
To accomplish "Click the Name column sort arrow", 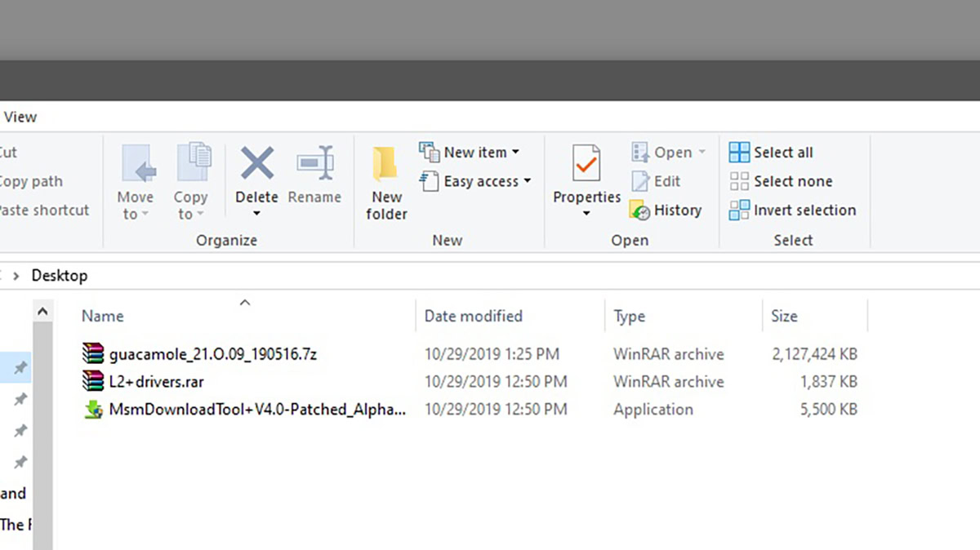I will (244, 302).
